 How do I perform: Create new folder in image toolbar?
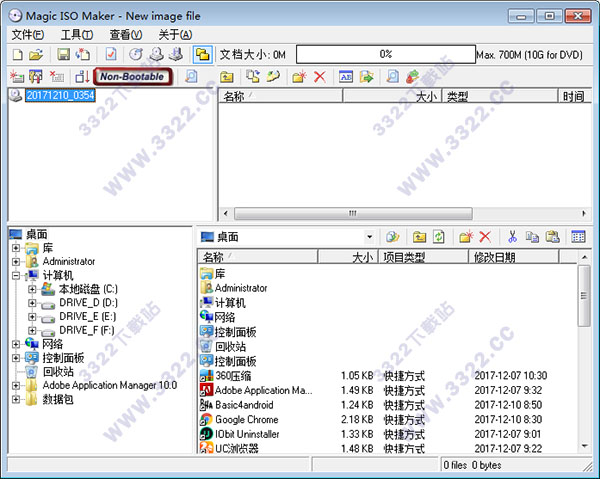[x=300, y=77]
